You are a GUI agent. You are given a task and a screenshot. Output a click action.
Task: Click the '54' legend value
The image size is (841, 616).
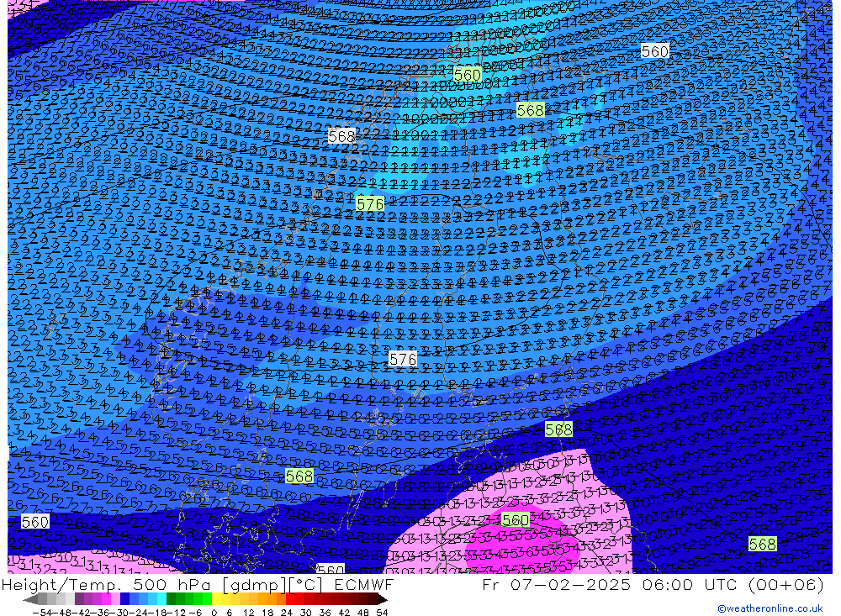382,613
